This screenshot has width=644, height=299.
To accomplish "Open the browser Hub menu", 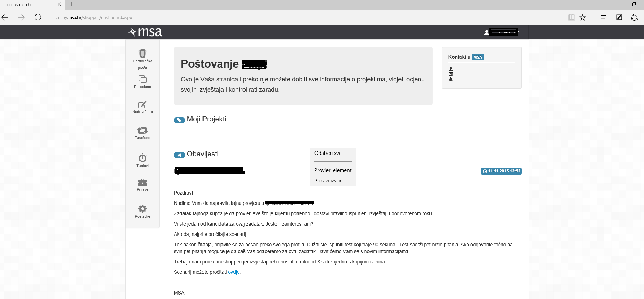I will coord(604,17).
